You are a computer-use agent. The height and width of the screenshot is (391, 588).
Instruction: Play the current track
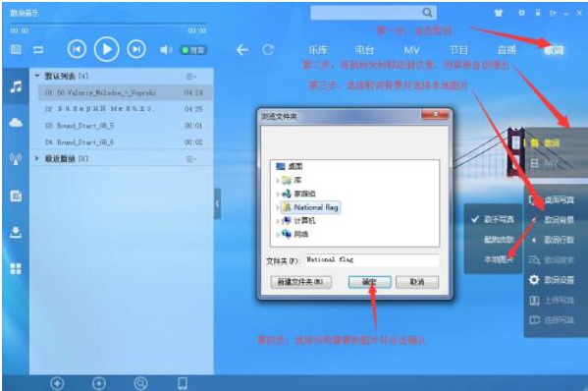(106, 49)
